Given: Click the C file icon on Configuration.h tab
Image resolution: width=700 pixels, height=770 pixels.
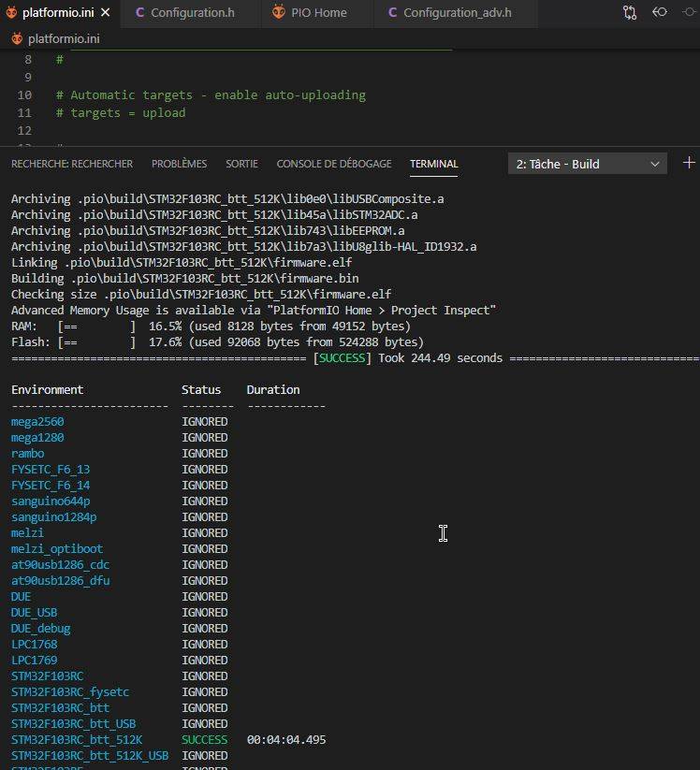Looking at the screenshot, I should click(140, 12).
